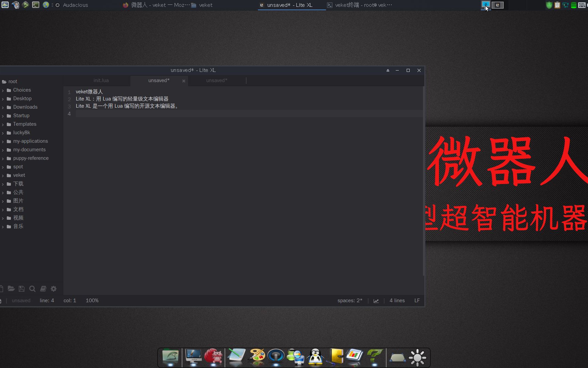Expand the my-applications folder
588x368 pixels.
click(3, 141)
